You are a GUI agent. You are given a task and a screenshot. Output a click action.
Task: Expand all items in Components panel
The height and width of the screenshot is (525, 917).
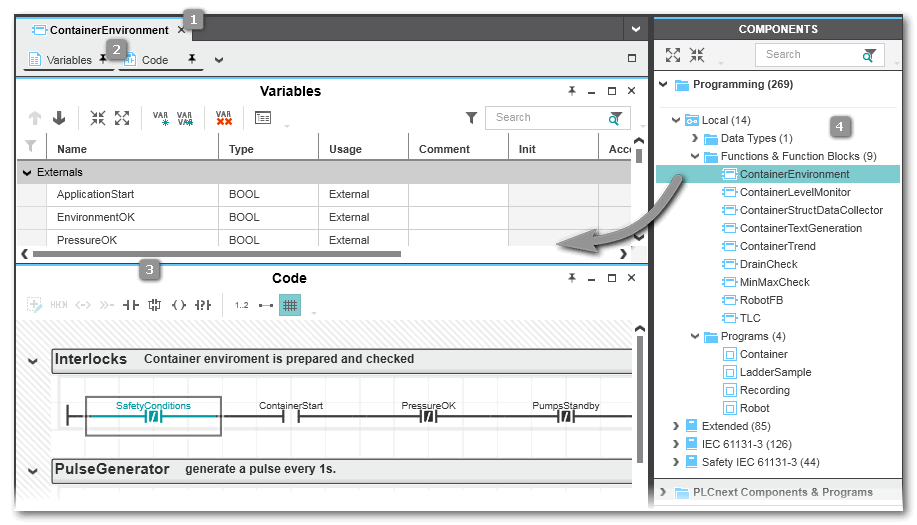coord(673,55)
